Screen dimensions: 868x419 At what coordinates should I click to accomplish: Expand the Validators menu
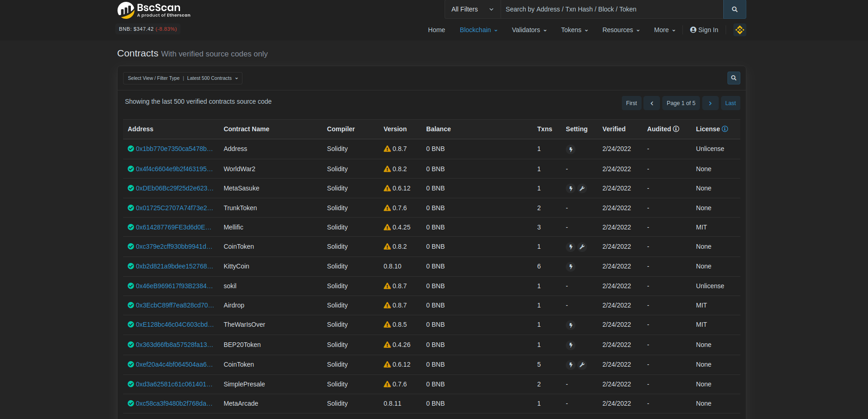point(530,30)
